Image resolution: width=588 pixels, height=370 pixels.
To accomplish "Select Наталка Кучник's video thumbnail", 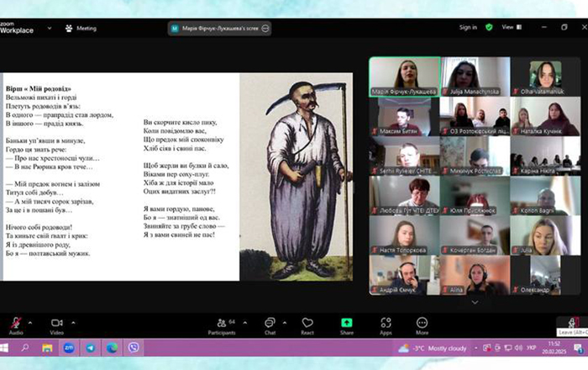I will pos(545,116).
